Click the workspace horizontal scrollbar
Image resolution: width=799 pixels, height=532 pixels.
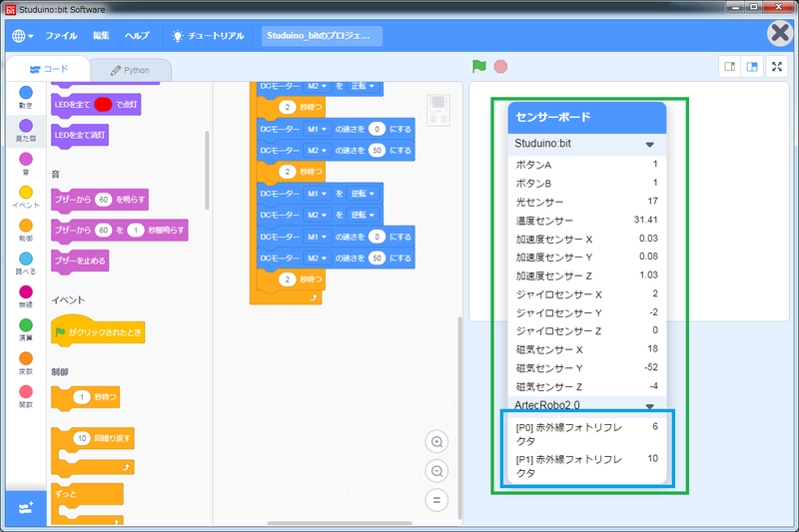coord(340,523)
